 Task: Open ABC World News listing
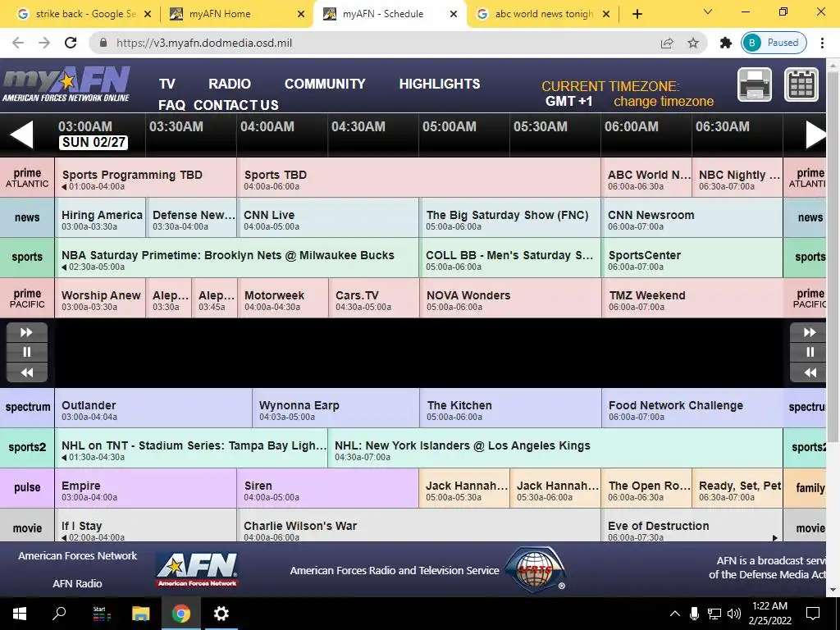click(x=646, y=177)
